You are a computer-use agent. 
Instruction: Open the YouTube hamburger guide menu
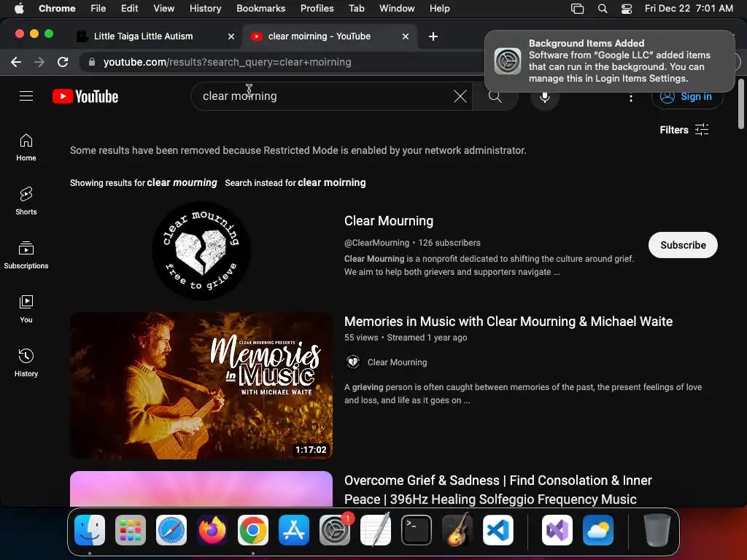26,96
